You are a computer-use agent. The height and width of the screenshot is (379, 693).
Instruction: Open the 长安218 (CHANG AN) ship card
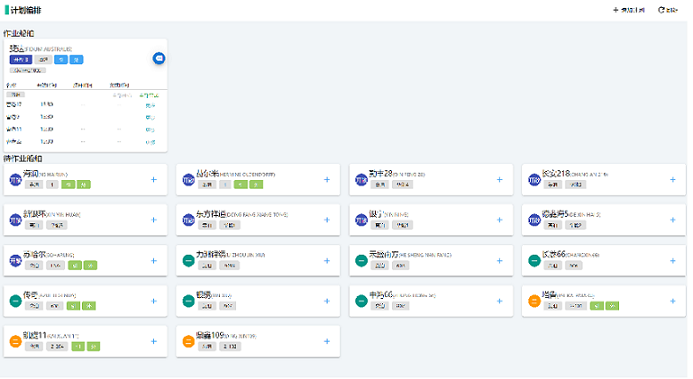[x=603, y=180]
